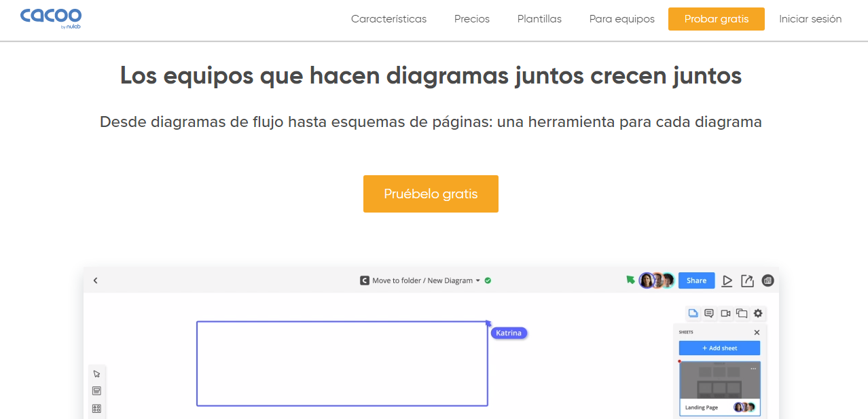The height and width of the screenshot is (419, 868).
Task: Open the comments panel icon
Action: coord(709,313)
